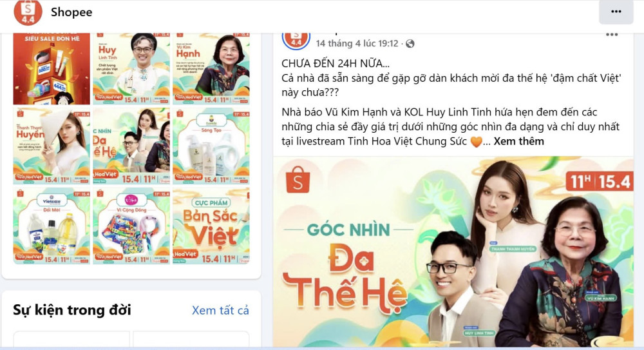Click the Shopee bag logo on banner image
This screenshot has width=644, height=350.
tap(298, 180)
